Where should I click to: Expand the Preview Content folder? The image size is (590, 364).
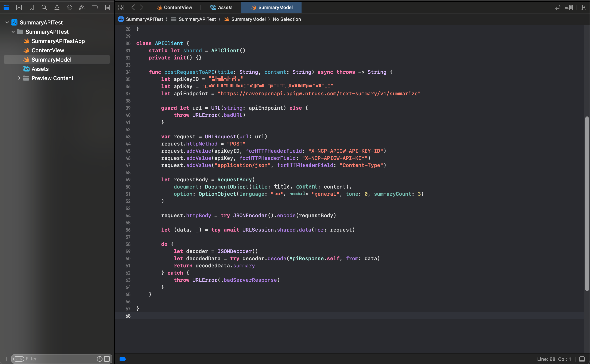(x=19, y=78)
